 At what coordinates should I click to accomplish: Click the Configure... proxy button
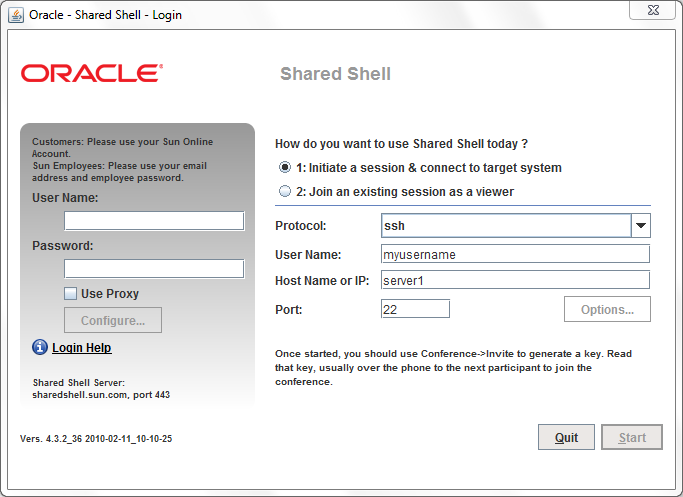(x=113, y=320)
